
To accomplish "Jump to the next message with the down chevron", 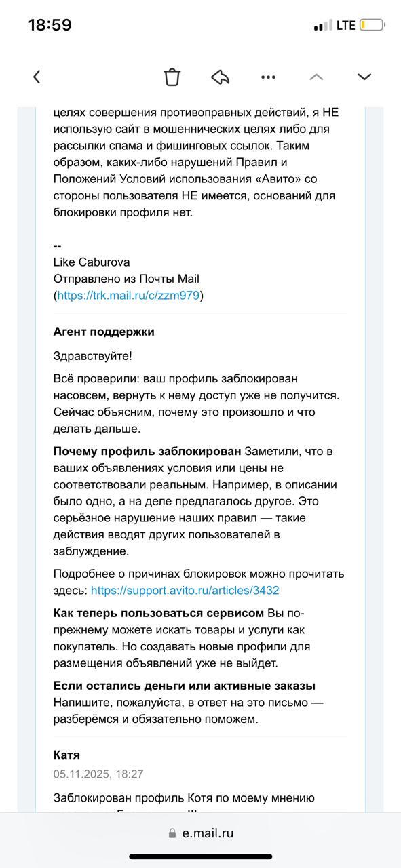I will pos(364,76).
